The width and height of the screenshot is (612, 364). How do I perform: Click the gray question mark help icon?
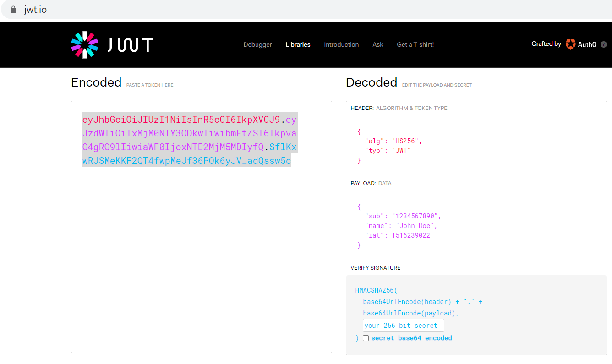(604, 44)
